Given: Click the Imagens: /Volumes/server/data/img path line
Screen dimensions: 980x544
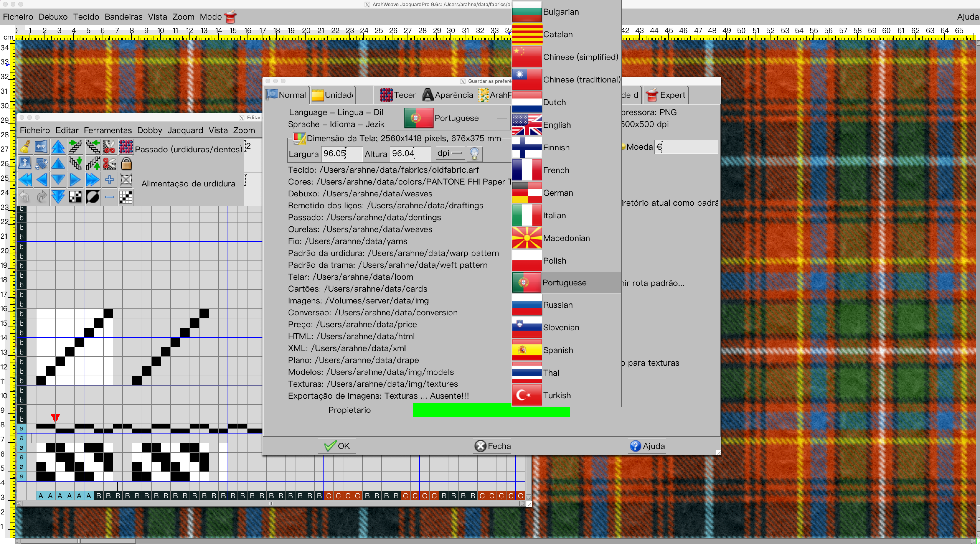Looking at the screenshot, I should click(358, 301).
